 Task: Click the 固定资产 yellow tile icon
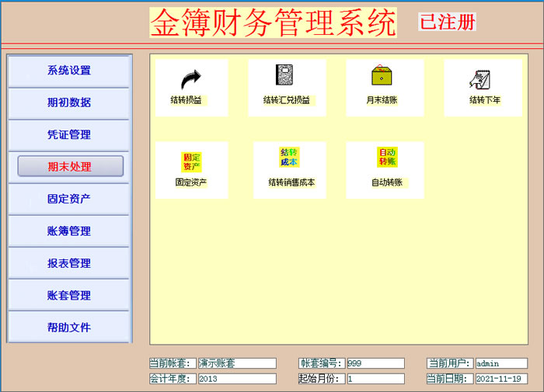(191, 162)
